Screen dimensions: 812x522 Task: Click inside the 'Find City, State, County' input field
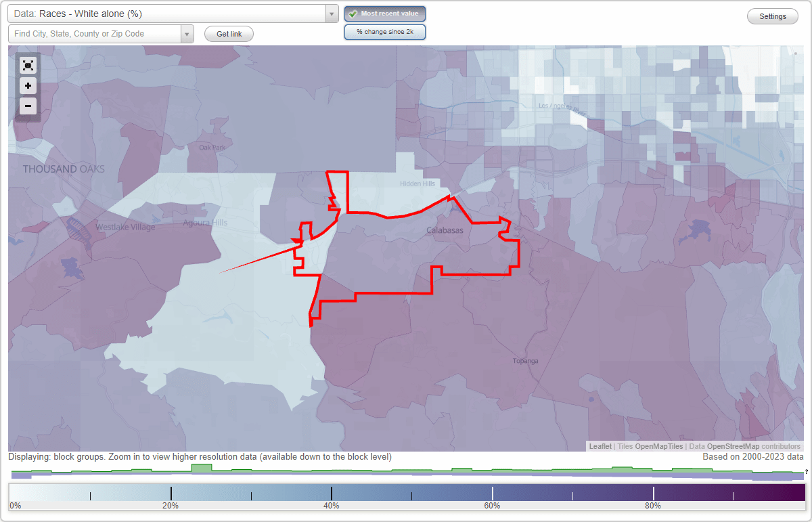95,33
